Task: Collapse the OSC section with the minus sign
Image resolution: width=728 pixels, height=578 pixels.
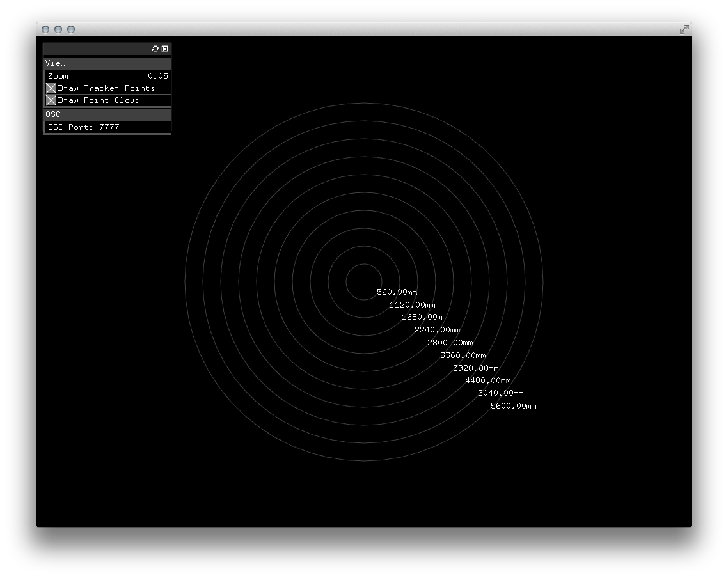Action: point(165,114)
